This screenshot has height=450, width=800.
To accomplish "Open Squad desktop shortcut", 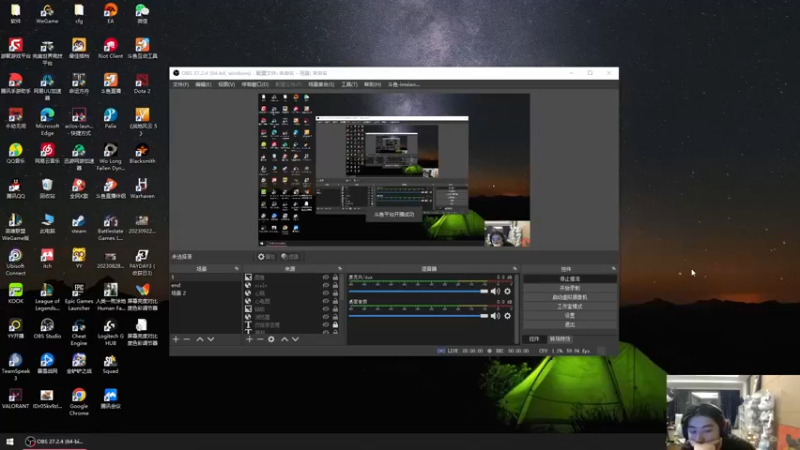I will 110,364.
